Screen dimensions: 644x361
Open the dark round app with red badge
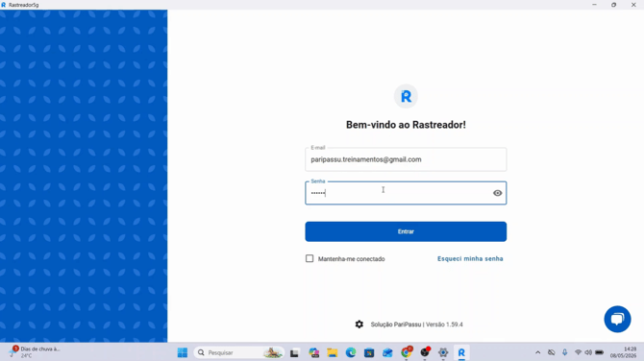pyautogui.click(x=425, y=352)
